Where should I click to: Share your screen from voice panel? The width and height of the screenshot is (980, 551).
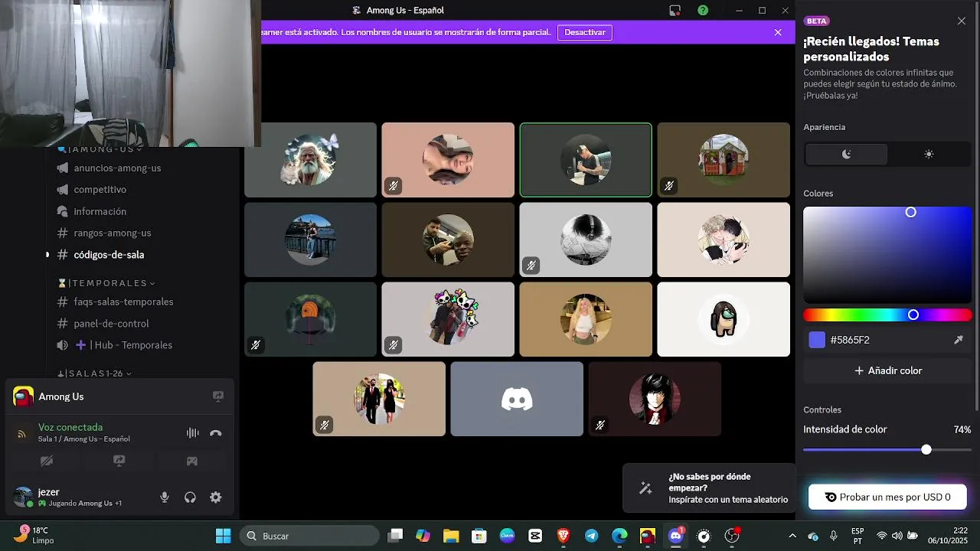click(119, 461)
